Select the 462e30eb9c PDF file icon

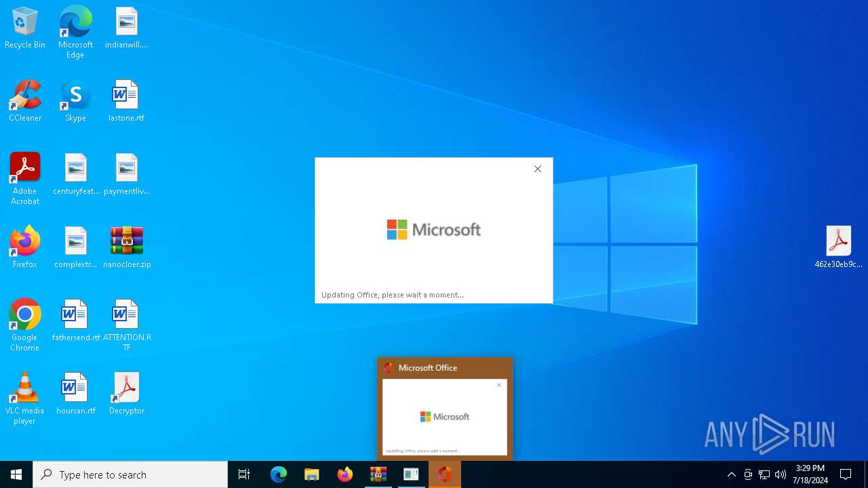[839, 248]
